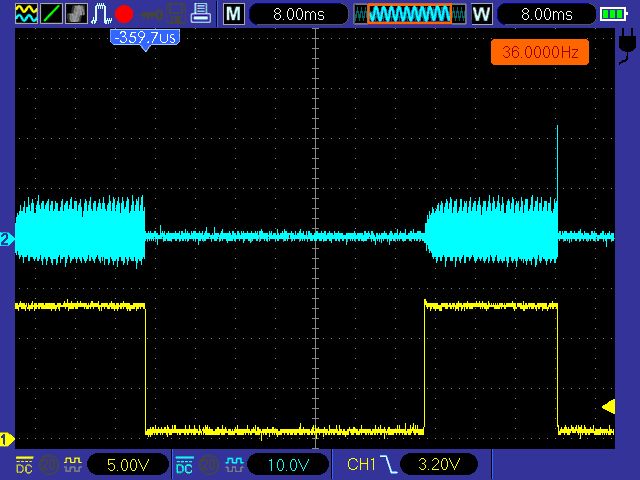Toggle the yellow channel 1 DC coupling

click(25, 465)
